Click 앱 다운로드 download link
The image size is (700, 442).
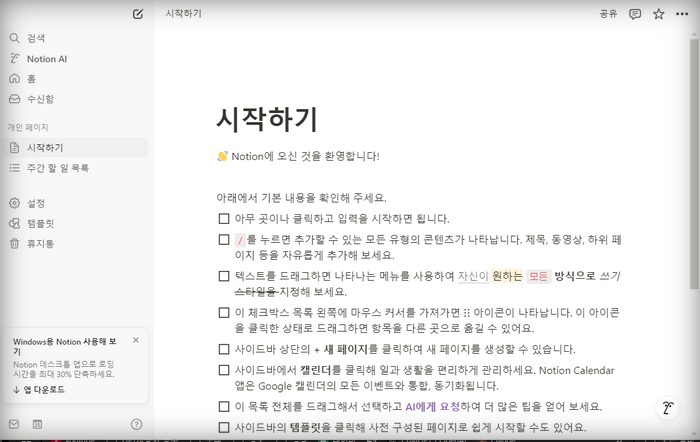39,390
